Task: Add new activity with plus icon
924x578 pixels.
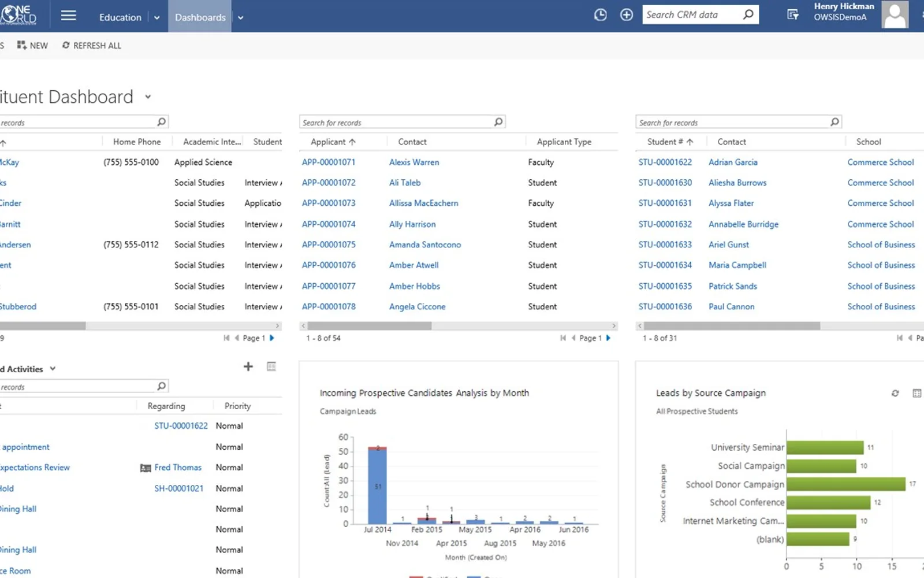Action: [248, 366]
